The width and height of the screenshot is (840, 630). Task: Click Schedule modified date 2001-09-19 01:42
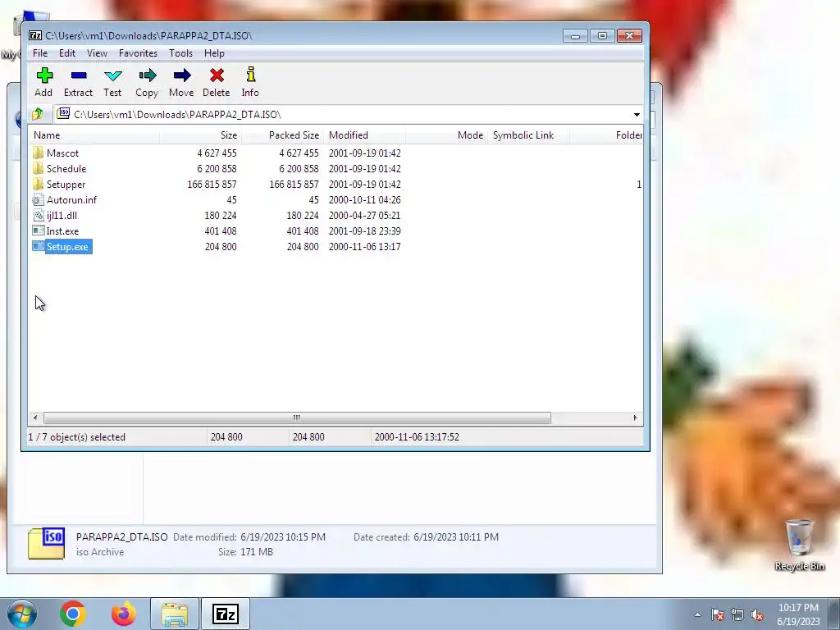(x=365, y=169)
